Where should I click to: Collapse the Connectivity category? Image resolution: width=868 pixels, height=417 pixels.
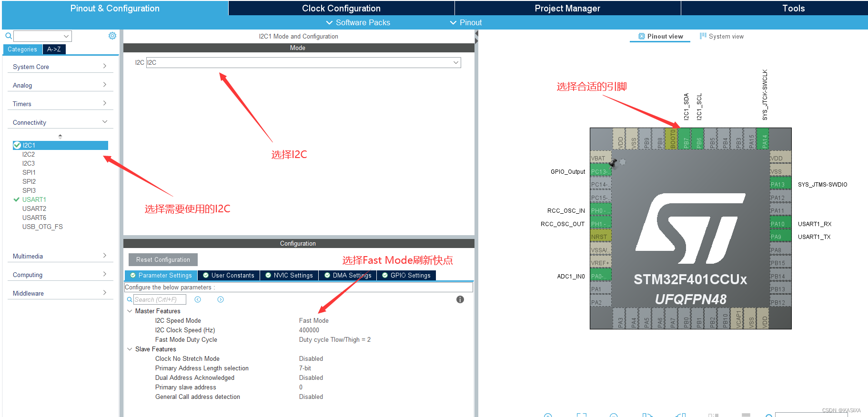coord(105,122)
